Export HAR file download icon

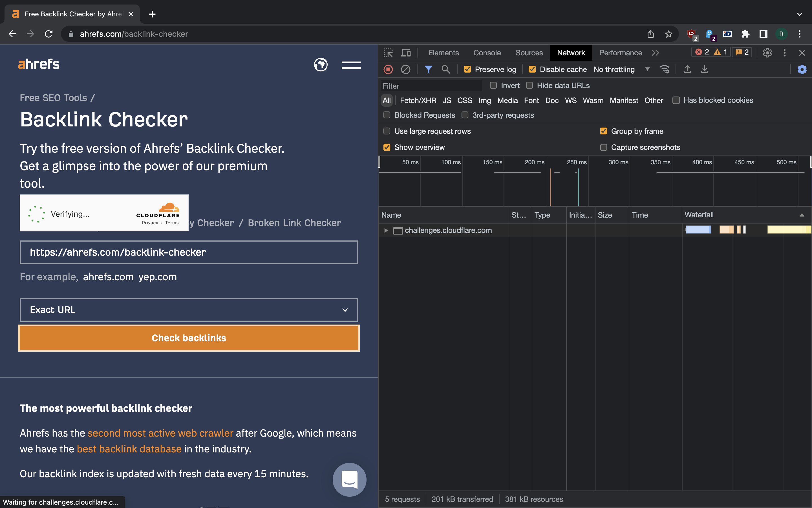[705, 69]
